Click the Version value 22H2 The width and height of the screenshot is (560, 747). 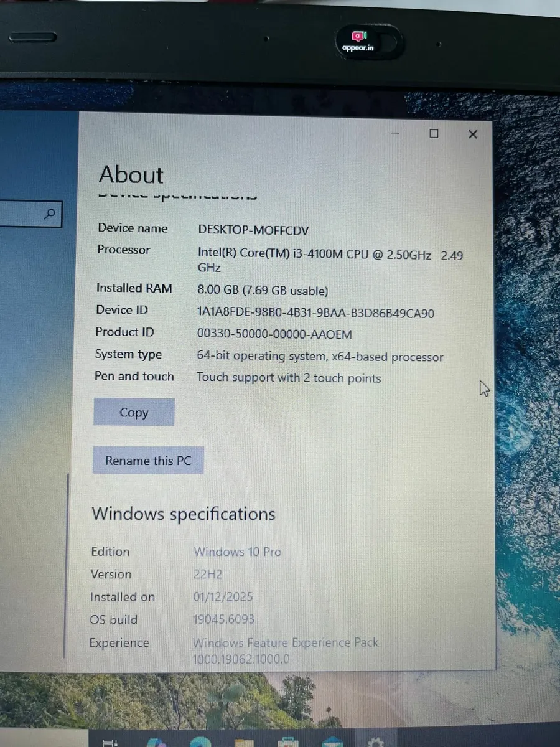[207, 574]
